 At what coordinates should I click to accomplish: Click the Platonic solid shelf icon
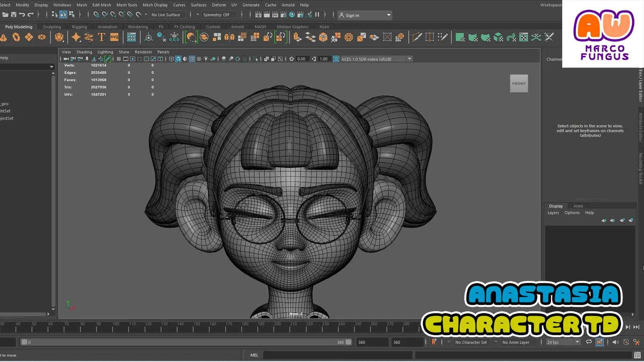click(59, 37)
